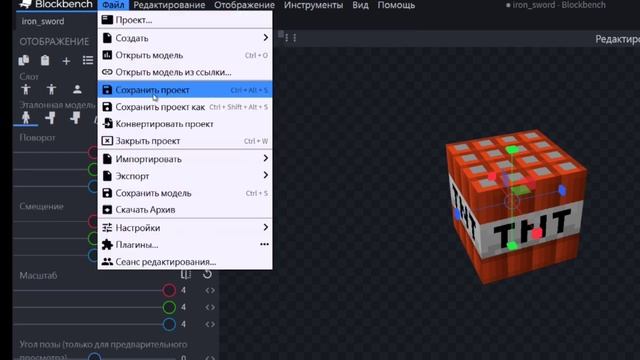The image size is (640, 360).
Task: Open the Вид menu
Action: (360, 5)
